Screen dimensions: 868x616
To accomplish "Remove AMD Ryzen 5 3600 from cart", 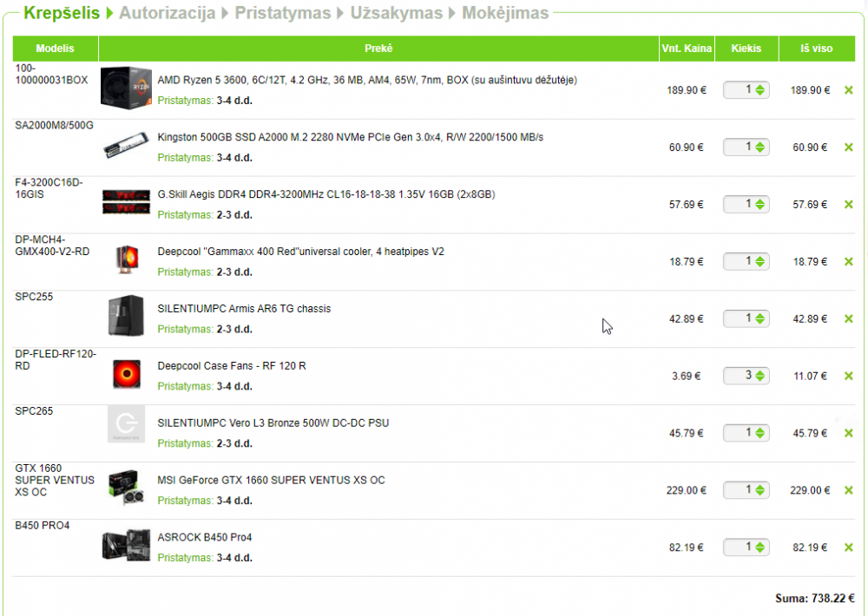I will pyautogui.click(x=848, y=90).
